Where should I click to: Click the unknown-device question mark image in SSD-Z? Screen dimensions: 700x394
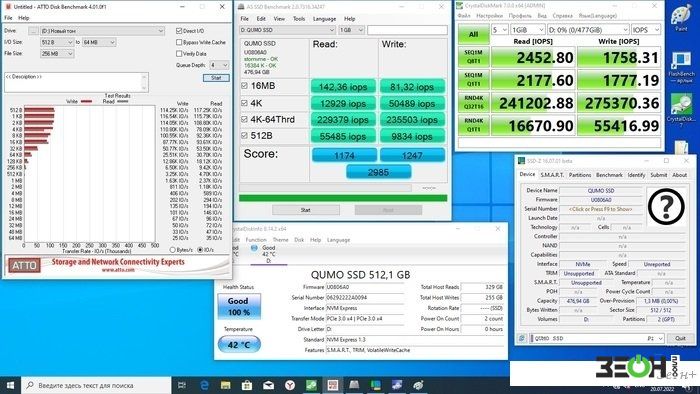tap(666, 207)
